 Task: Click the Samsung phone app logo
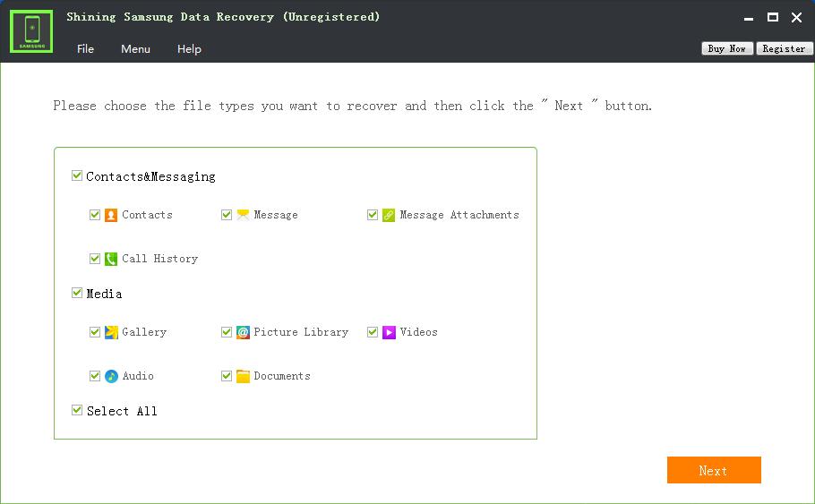(x=31, y=31)
